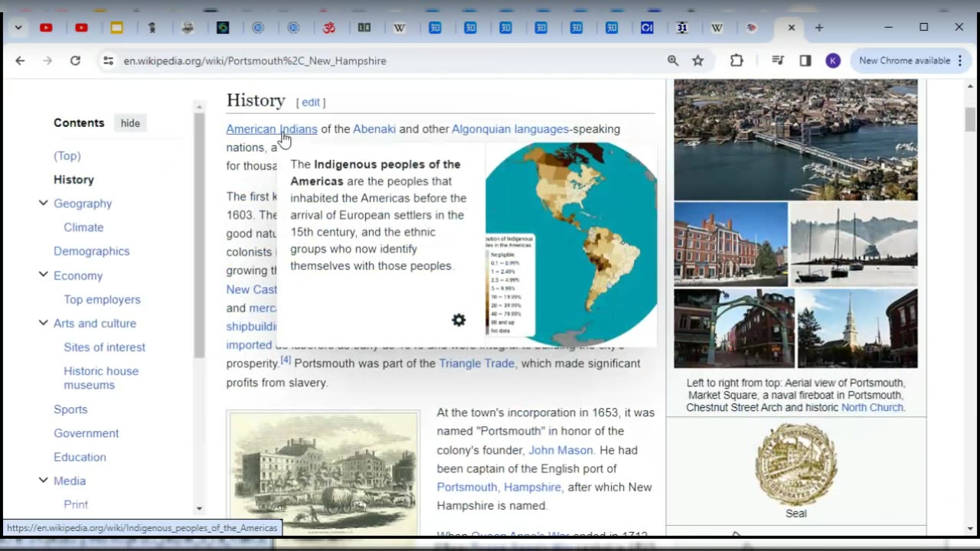Open the Geography contents link
The height and width of the screenshot is (551, 980).
[x=83, y=204]
